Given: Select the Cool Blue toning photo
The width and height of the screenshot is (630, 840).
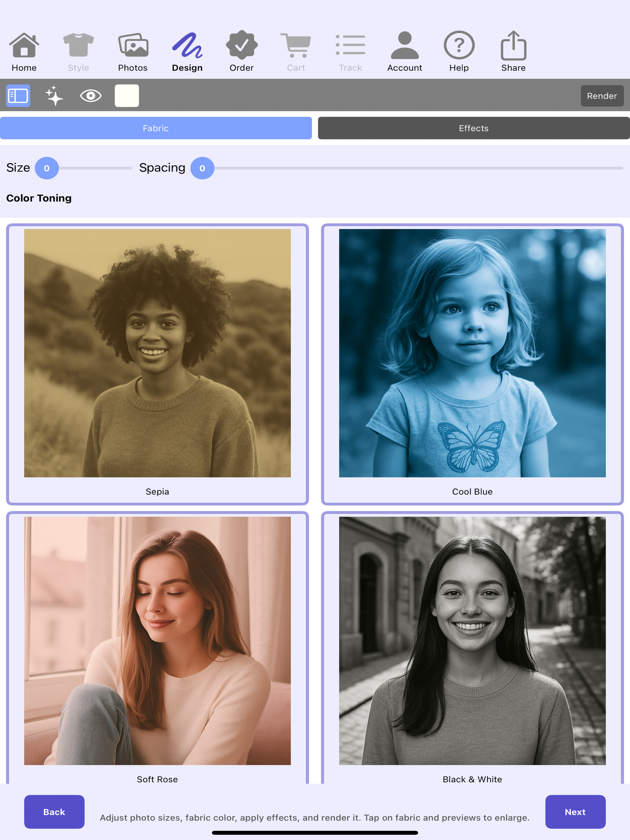Looking at the screenshot, I should click(x=472, y=353).
